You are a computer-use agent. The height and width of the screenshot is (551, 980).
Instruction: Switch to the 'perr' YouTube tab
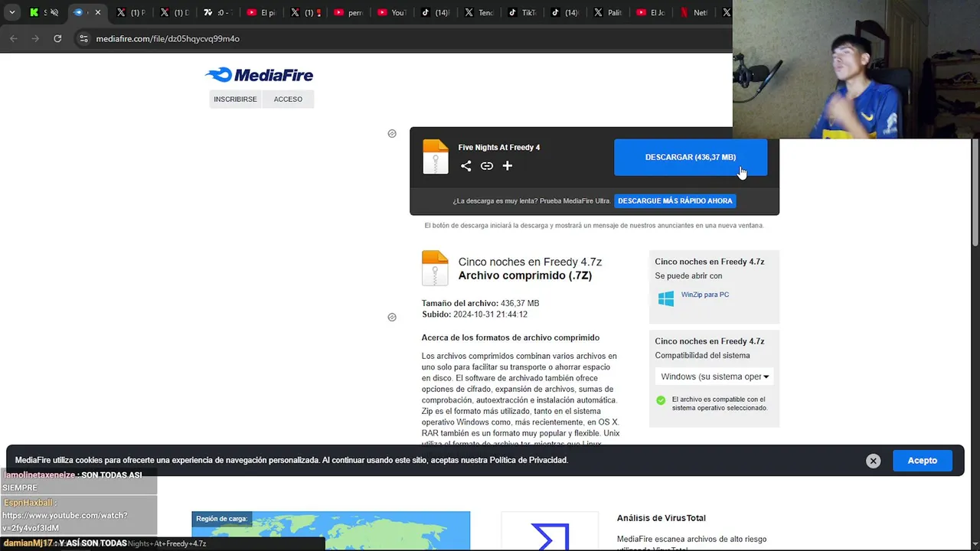348,12
